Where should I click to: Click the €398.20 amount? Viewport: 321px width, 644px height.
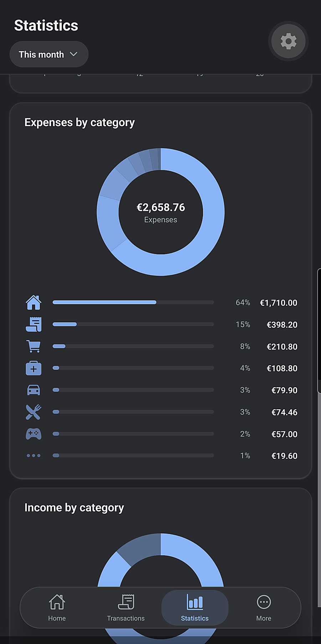pyautogui.click(x=282, y=325)
